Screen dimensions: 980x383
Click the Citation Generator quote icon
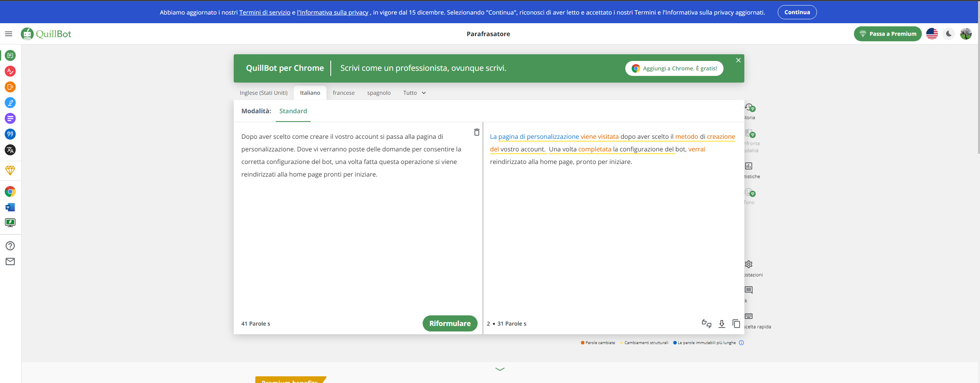[x=10, y=134]
